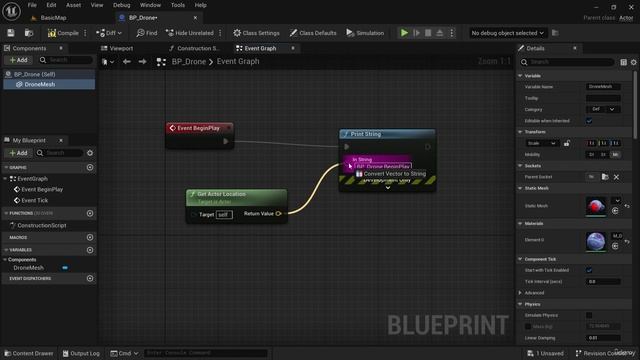Toggle Hide Unrelated nodes

click(x=189, y=33)
